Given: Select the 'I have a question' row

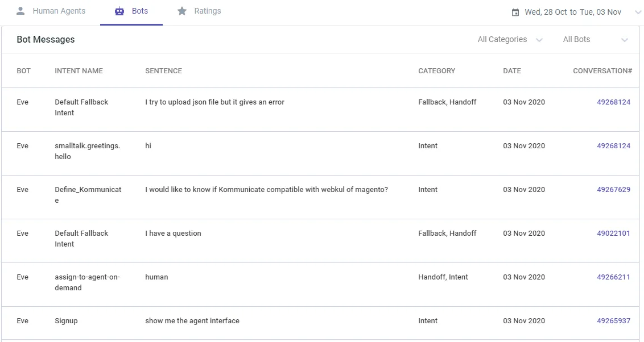Looking at the screenshot, I should pyautogui.click(x=173, y=233).
